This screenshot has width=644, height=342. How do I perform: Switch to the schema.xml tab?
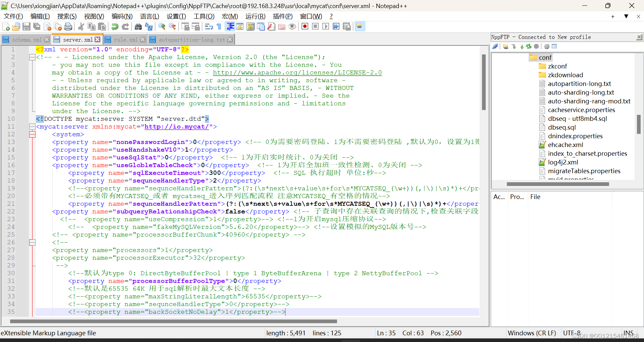point(27,40)
